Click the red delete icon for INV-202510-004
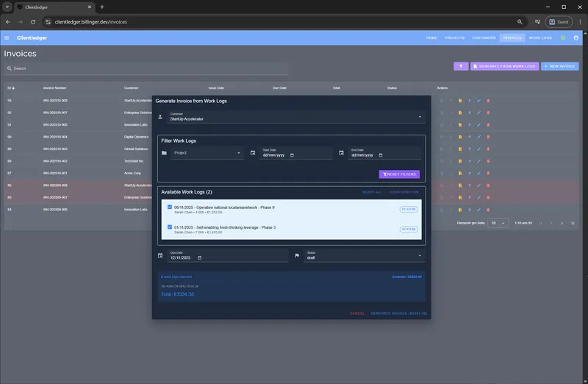This screenshot has width=588, height=384. pos(488,137)
